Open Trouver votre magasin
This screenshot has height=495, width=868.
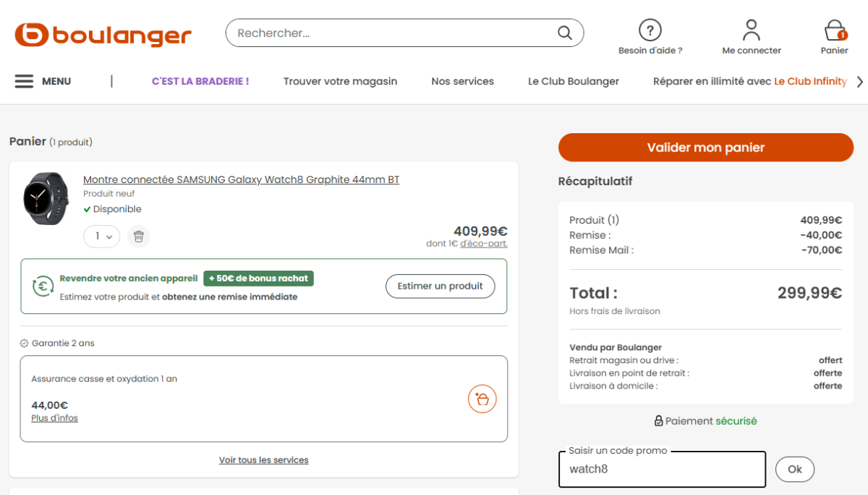pyautogui.click(x=340, y=81)
